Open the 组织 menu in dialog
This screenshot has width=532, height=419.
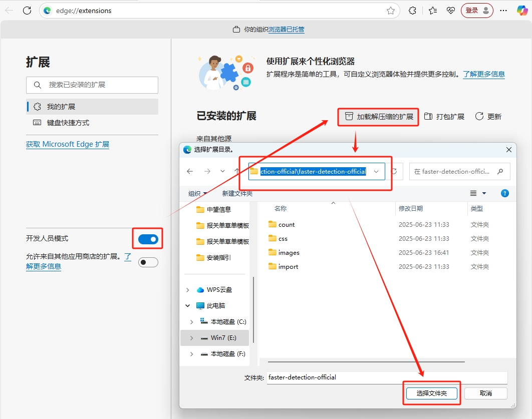[198, 194]
